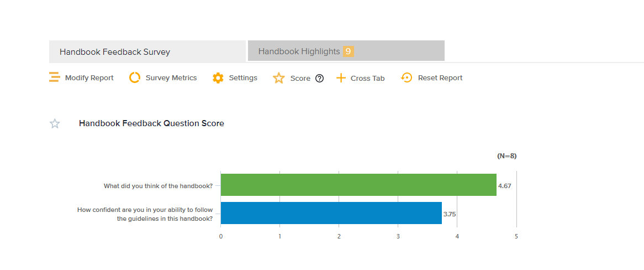Click the Modify Report text label
The height and width of the screenshot is (270, 644).
(x=89, y=78)
